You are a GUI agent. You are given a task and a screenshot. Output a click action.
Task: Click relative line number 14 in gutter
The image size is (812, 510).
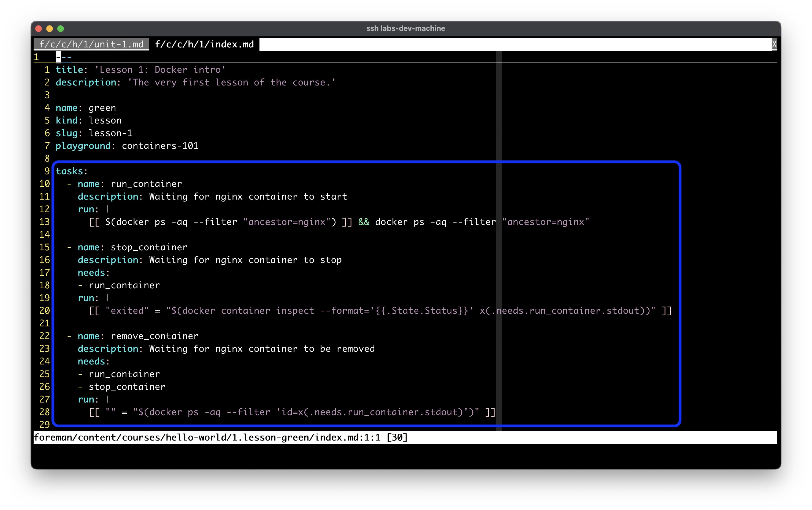pos(44,235)
